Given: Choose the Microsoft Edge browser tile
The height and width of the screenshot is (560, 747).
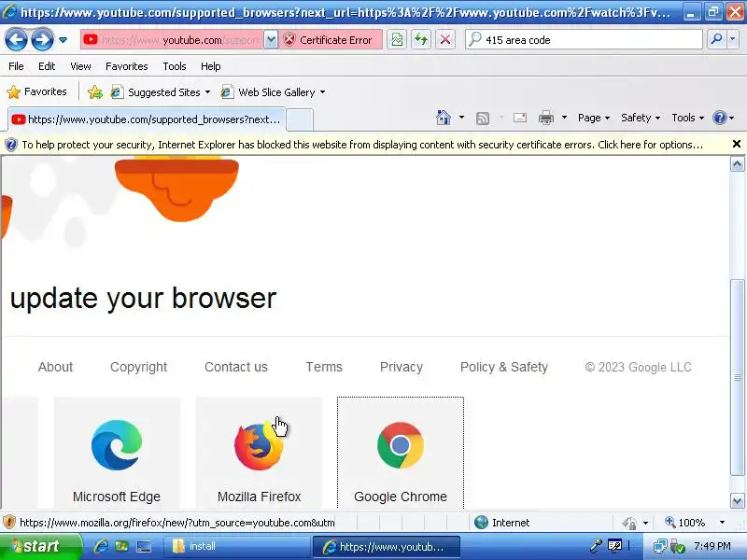Looking at the screenshot, I should 117,453.
